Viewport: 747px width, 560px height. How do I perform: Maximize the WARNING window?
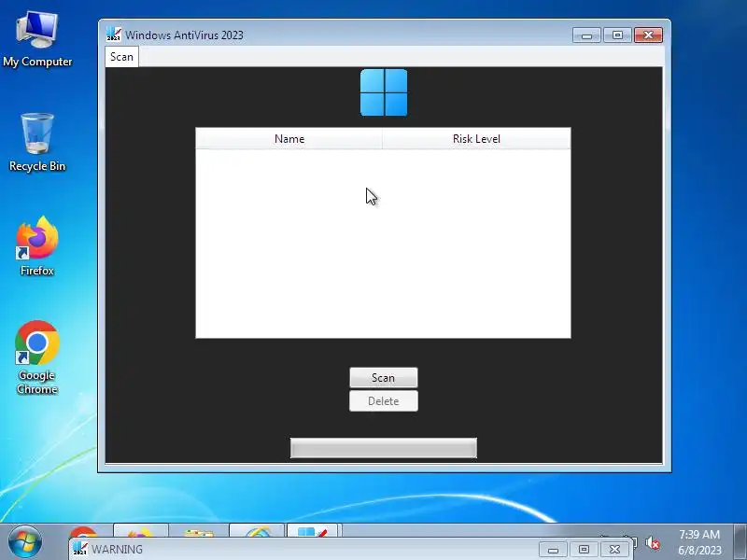[584, 550]
